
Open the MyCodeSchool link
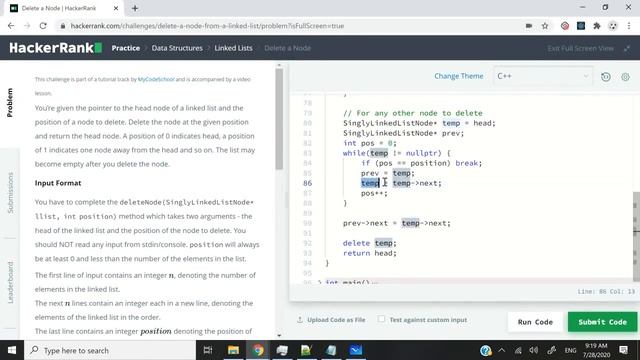pyautogui.click(x=156, y=79)
